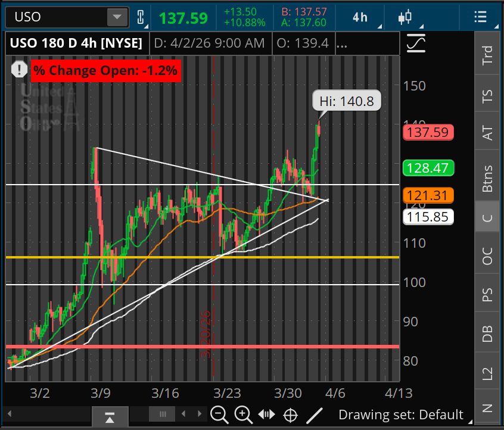
Task: Select the N sidebar tab
Action: click(x=487, y=408)
